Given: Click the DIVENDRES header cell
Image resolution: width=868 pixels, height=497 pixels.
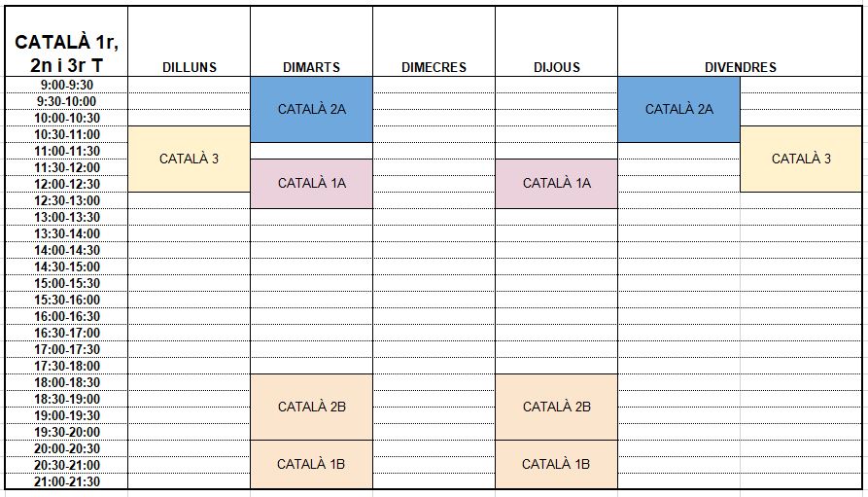Looking at the screenshot, I should pos(740,42).
